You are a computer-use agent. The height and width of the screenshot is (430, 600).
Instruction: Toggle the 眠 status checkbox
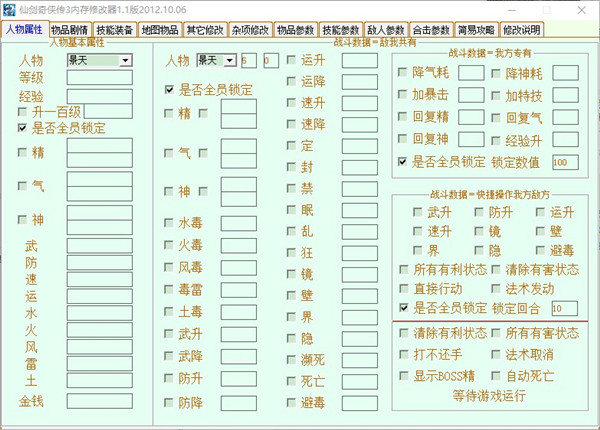291,210
